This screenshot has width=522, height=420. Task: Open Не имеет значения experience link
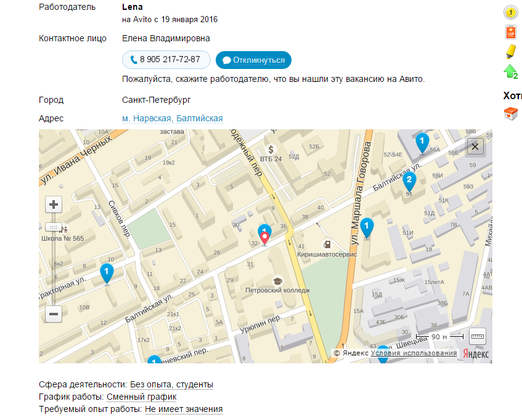click(x=184, y=409)
